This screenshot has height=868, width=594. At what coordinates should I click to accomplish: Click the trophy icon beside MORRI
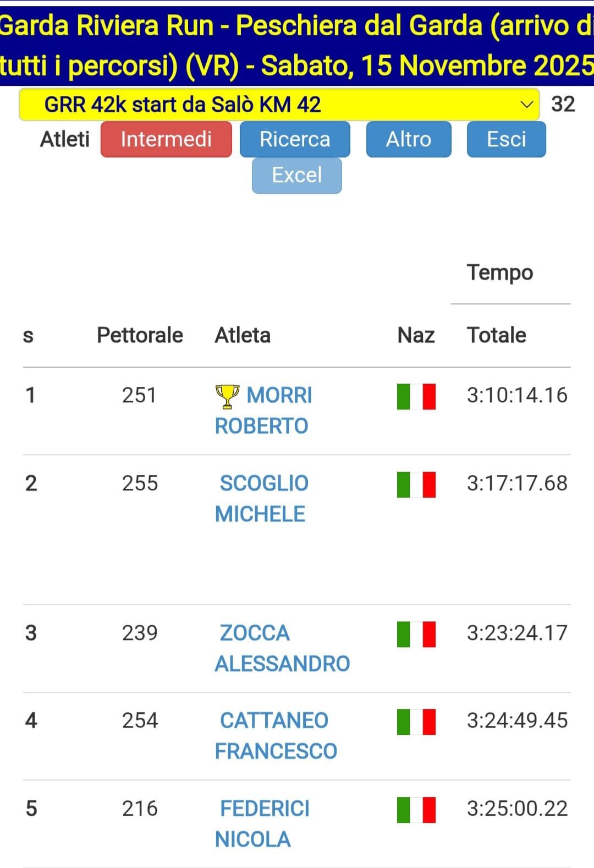[x=227, y=396]
